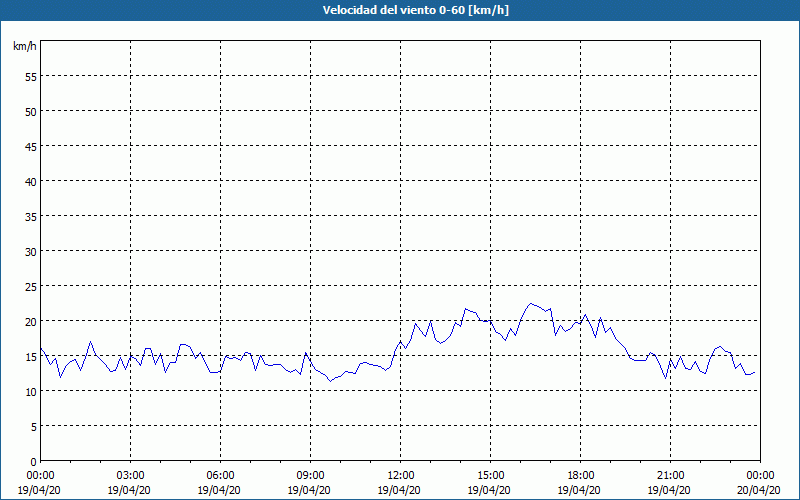Click the 55 value on the y-axis
Viewport: 800px width, 500px height.
(x=31, y=77)
